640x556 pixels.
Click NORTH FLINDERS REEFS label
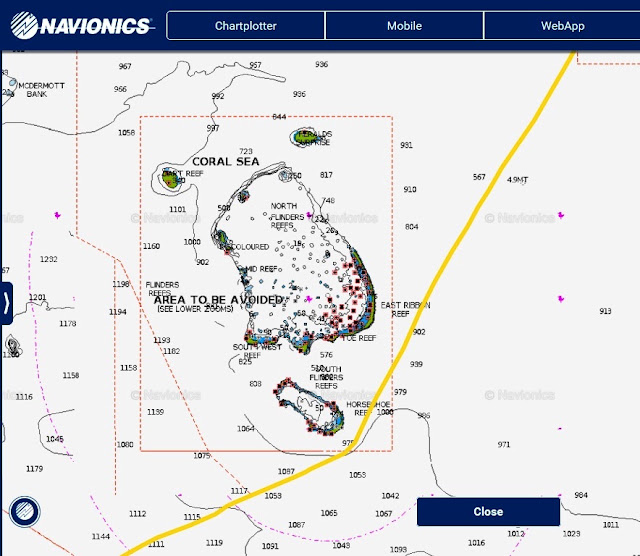coord(287,216)
